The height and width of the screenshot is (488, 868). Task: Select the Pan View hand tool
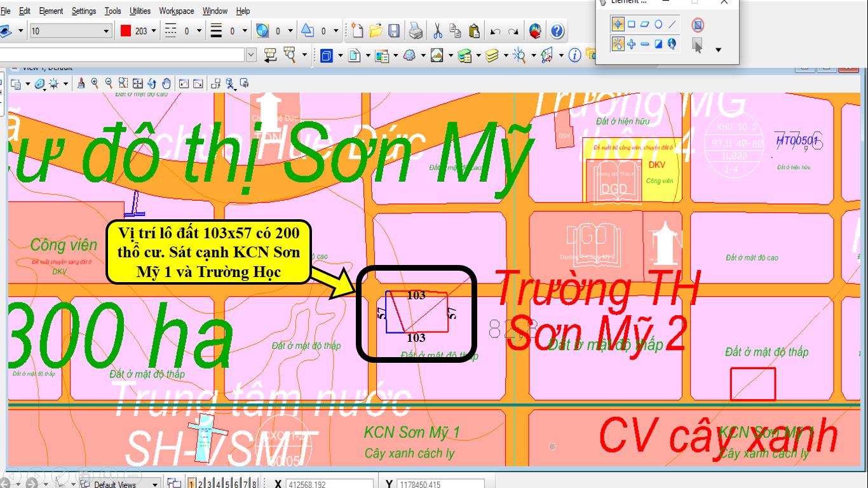pos(166,83)
